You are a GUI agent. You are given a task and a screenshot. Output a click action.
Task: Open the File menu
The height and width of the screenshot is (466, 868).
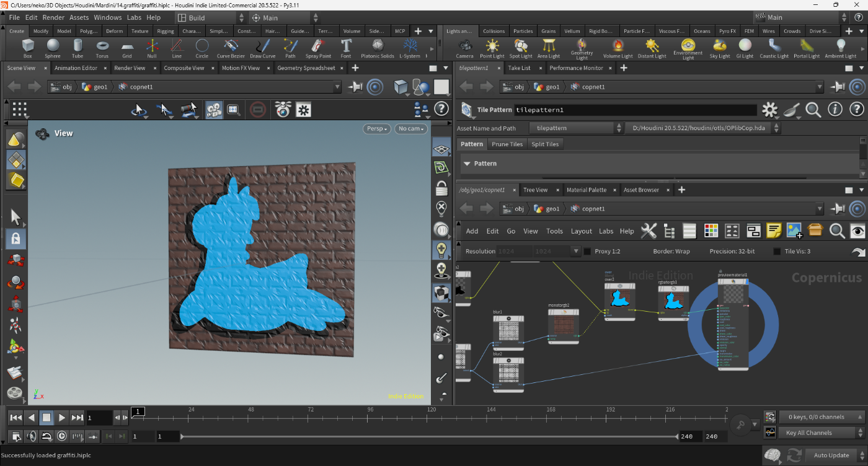14,17
